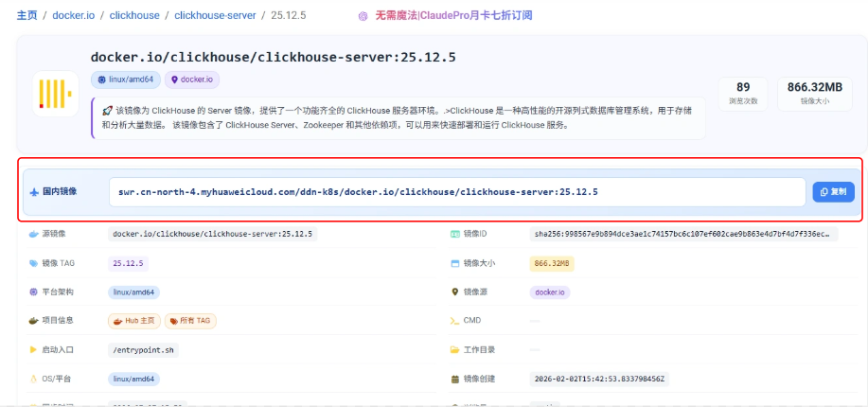Click the 866.32MB yellow size badge

point(552,263)
